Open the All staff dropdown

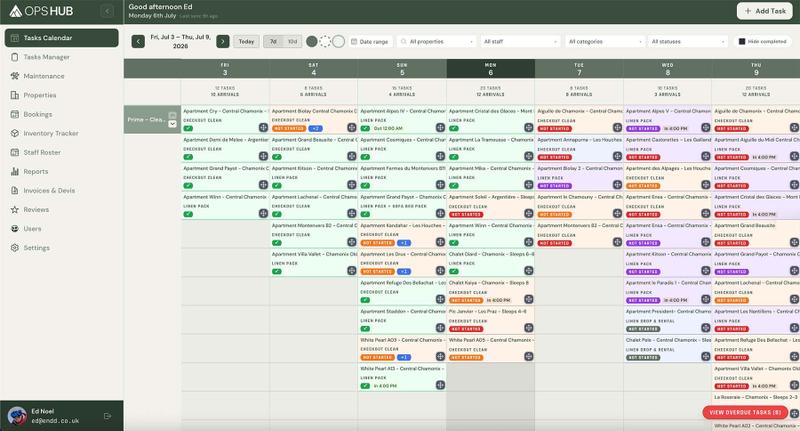(x=520, y=41)
